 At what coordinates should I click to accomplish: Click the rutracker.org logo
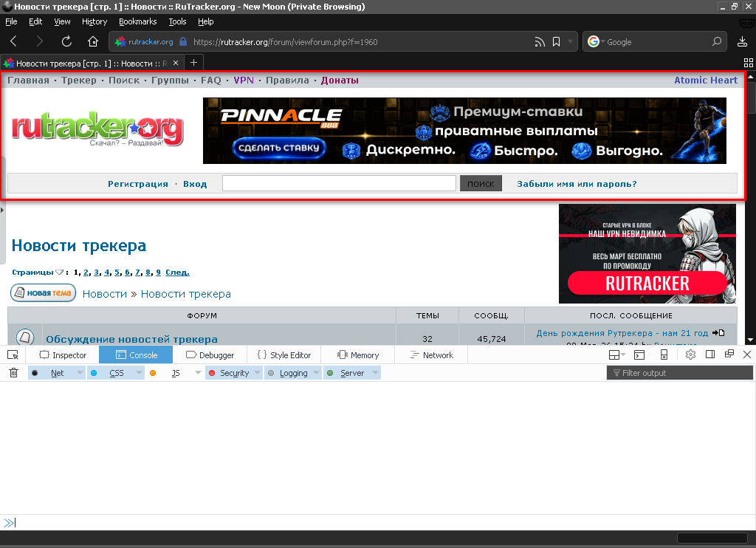[x=97, y=129]
